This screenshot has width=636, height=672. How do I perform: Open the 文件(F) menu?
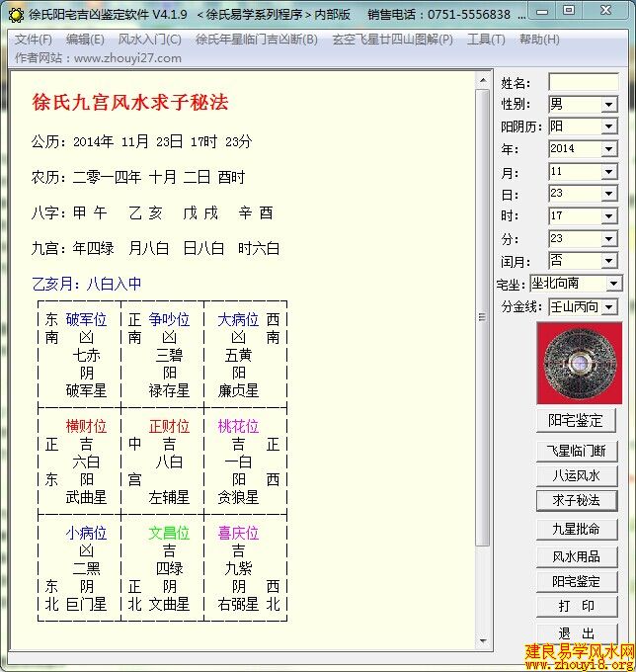33,40
